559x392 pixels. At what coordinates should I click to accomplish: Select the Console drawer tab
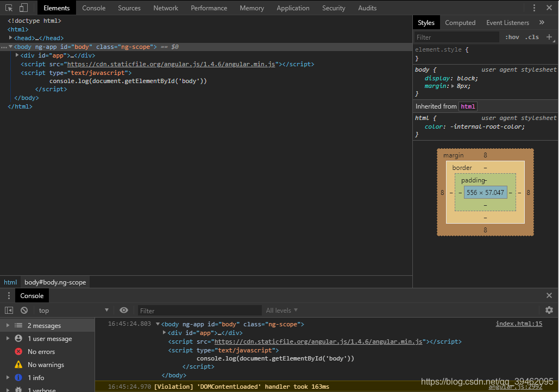pos(32,295)
